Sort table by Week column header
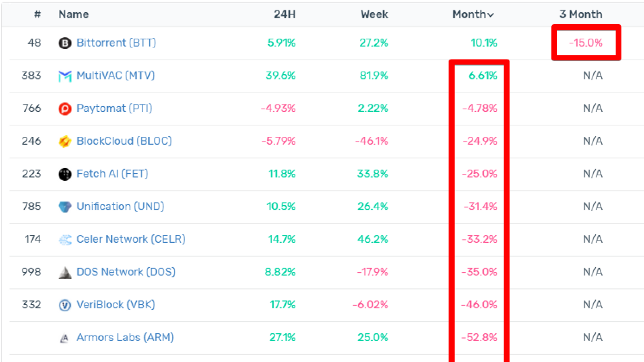Screen dimensions: 644x362 pyautogui.click(x=374, y=14)
